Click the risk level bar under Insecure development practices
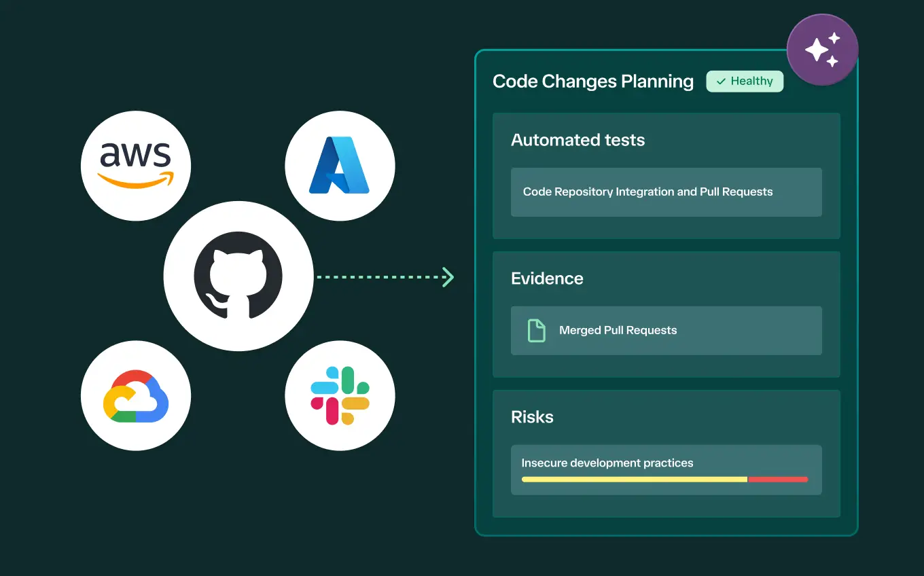 click(x=664, y=480)
